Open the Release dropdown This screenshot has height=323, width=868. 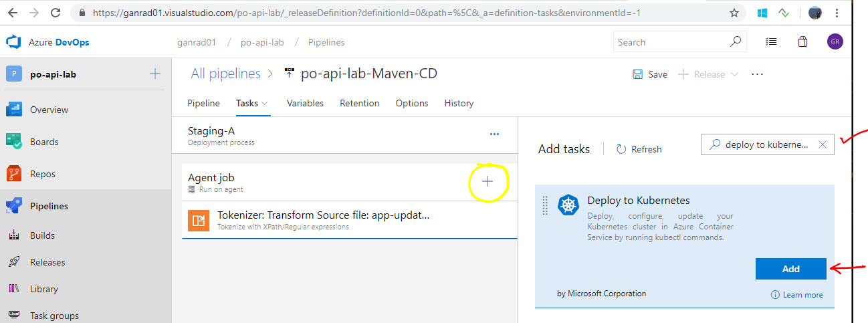click(708, 74)
